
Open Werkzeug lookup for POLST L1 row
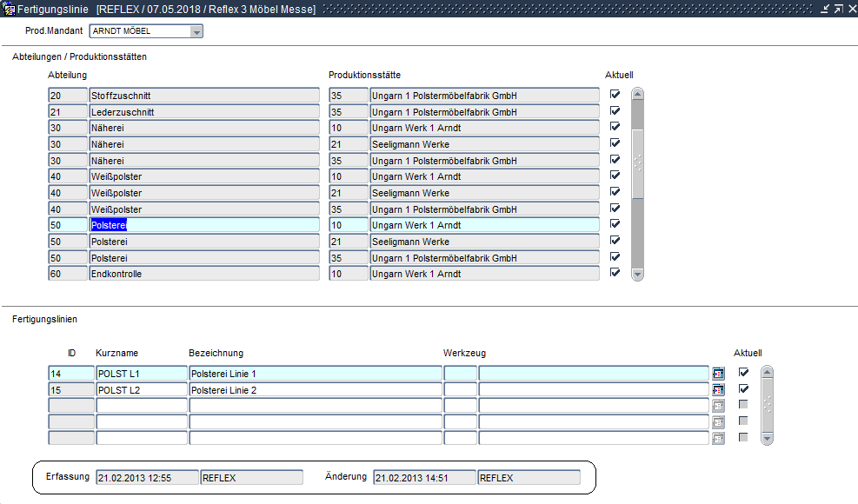point(717,374)
